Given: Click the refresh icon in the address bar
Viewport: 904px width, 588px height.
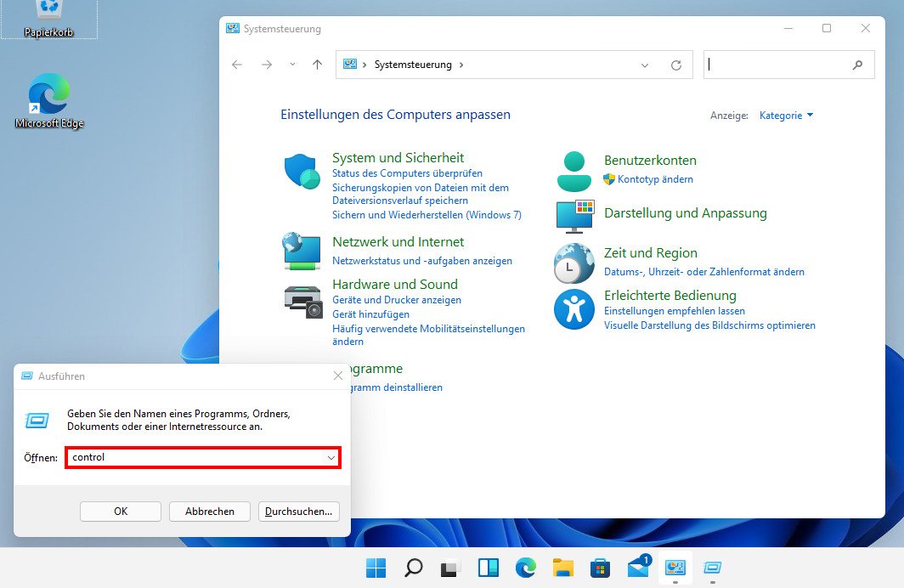Looking at the screenshot, I should coord(676,65).
